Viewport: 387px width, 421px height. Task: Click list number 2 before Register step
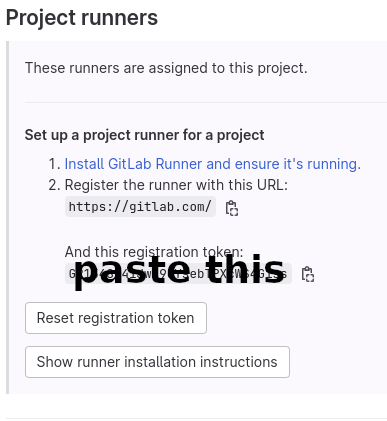point(54,185)
